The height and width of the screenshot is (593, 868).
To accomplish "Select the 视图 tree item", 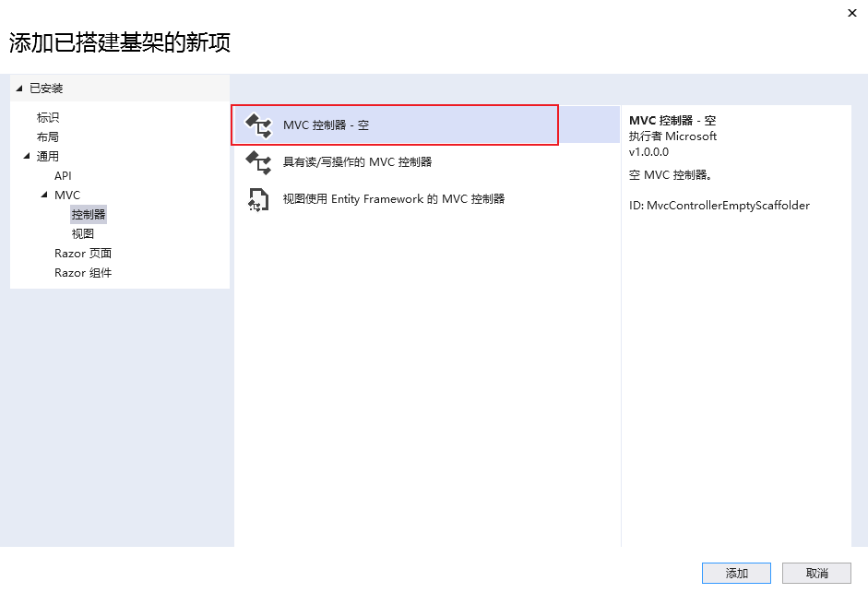I will (x=82, y=233).
